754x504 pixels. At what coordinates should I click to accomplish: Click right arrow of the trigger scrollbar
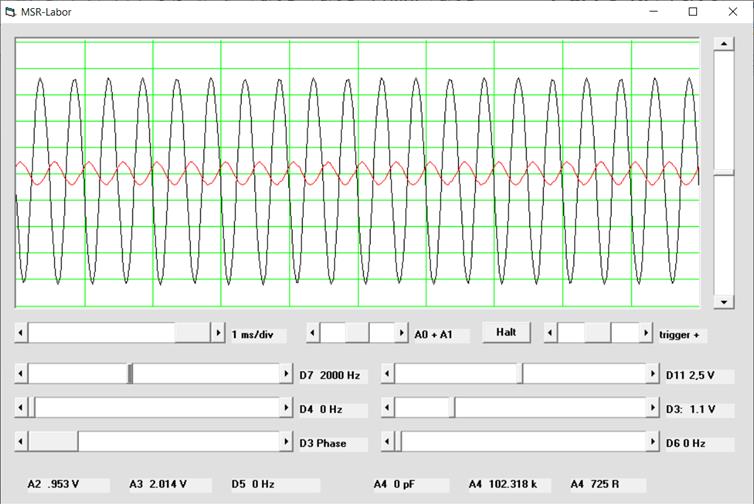(x=645, y=334)
